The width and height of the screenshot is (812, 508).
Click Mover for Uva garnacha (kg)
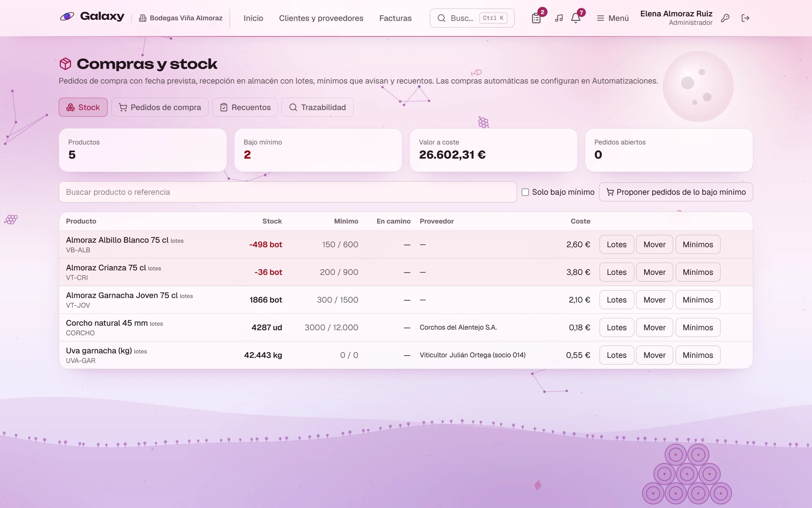point(654,355)
